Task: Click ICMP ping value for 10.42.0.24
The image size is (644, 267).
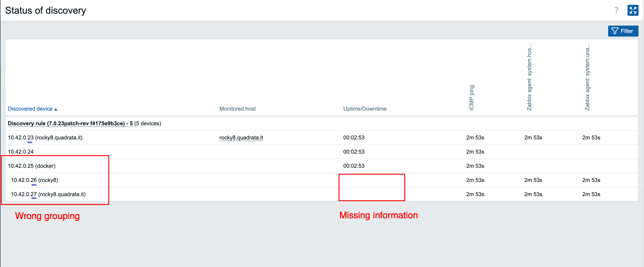Action: (475, 152)
